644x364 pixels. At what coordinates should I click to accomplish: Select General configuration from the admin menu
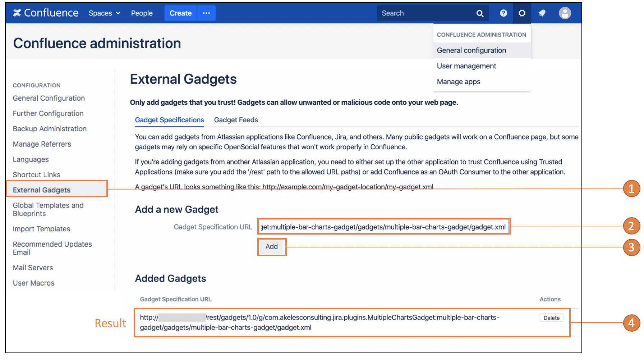(471, 50)
